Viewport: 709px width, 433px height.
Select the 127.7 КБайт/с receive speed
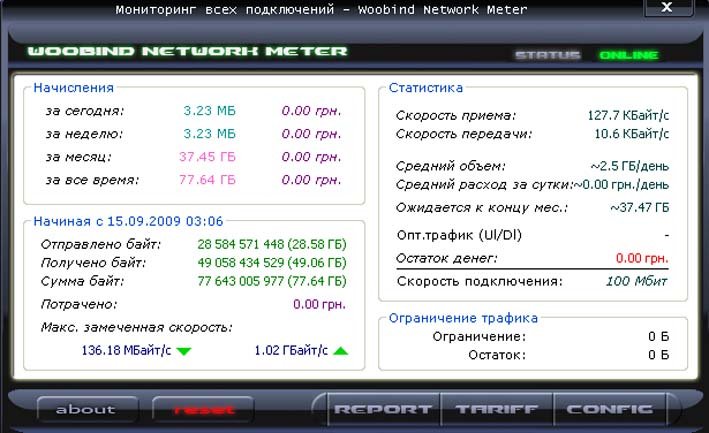(x=628, y=116)
